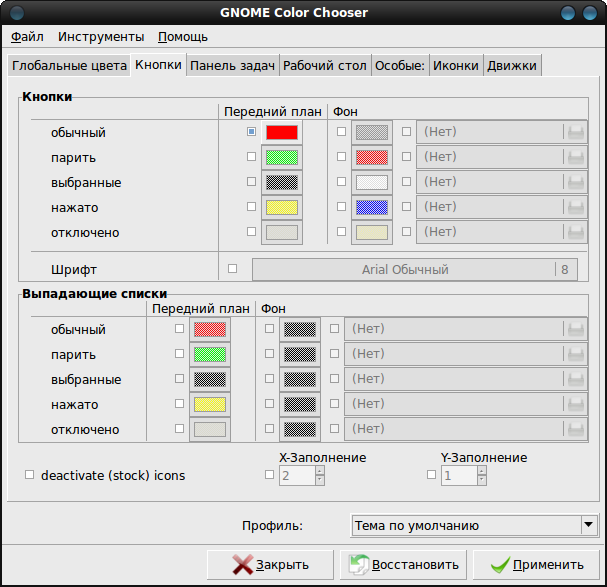The height and width of the screenshot is (587, 607).
Task: Pick Выпадающие списки парить green foreground swatch
Action: [x=210, y=354]
